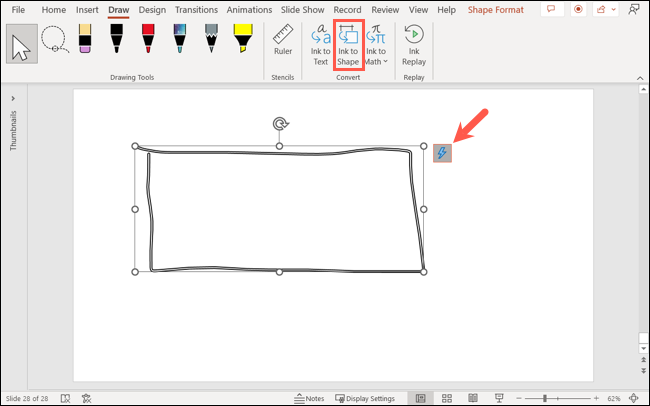Click Ink to Text
The width and height of the screenshot is (650, 406).
[x=320, y=45]
